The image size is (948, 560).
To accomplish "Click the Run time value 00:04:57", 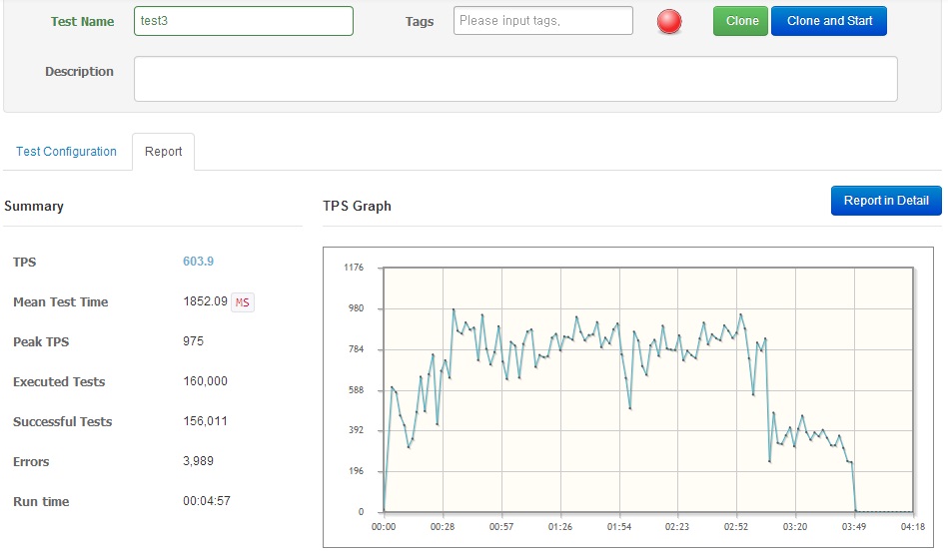I will click(x=206, y=501).
